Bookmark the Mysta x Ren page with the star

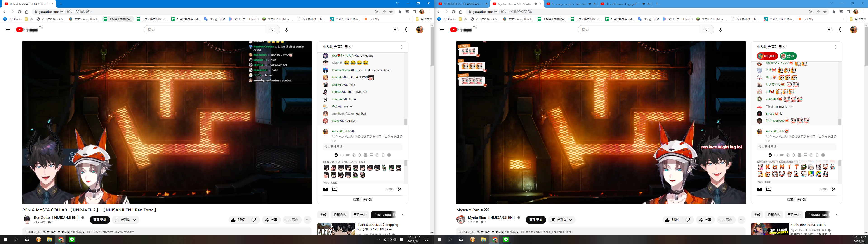click(825, 12)
